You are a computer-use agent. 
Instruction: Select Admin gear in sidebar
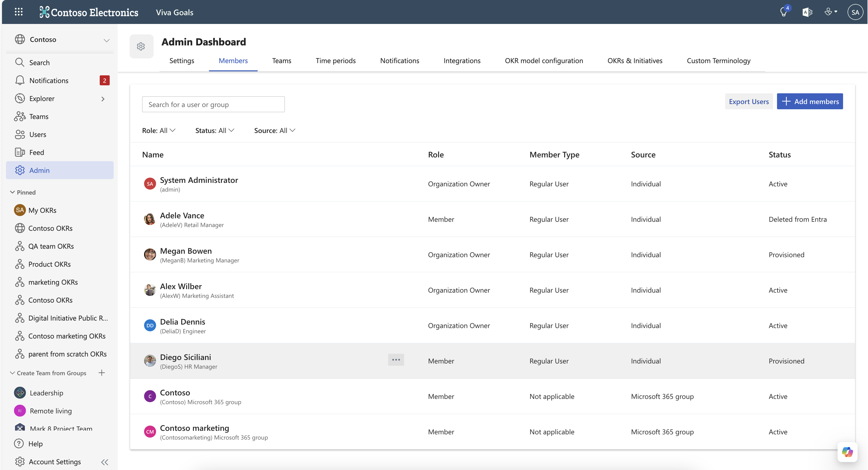pyautogui.click(x=20, y=170)
